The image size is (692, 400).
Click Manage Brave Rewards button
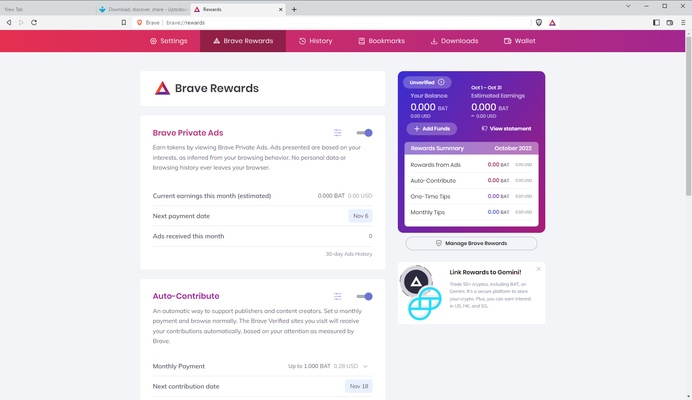tap(471, 243)
